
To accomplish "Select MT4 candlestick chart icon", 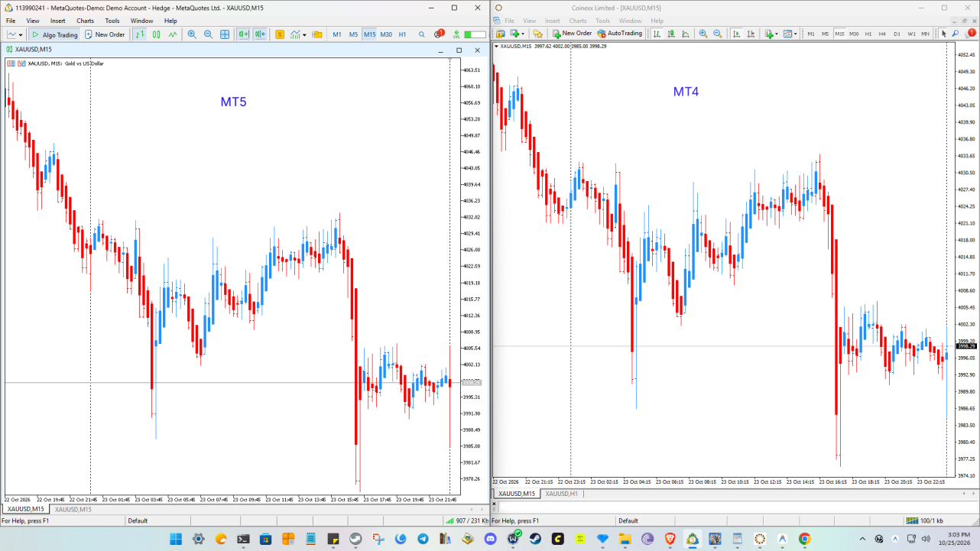I will [x=671, y=34].
